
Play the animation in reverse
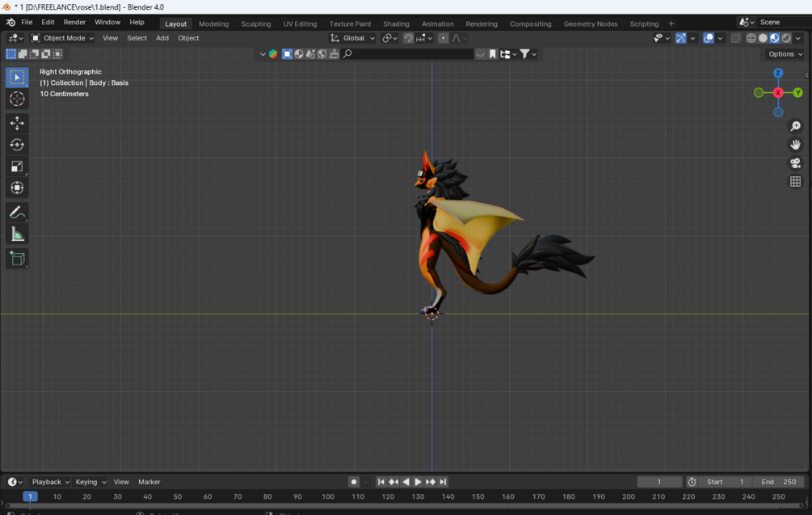tap(406, 482)
